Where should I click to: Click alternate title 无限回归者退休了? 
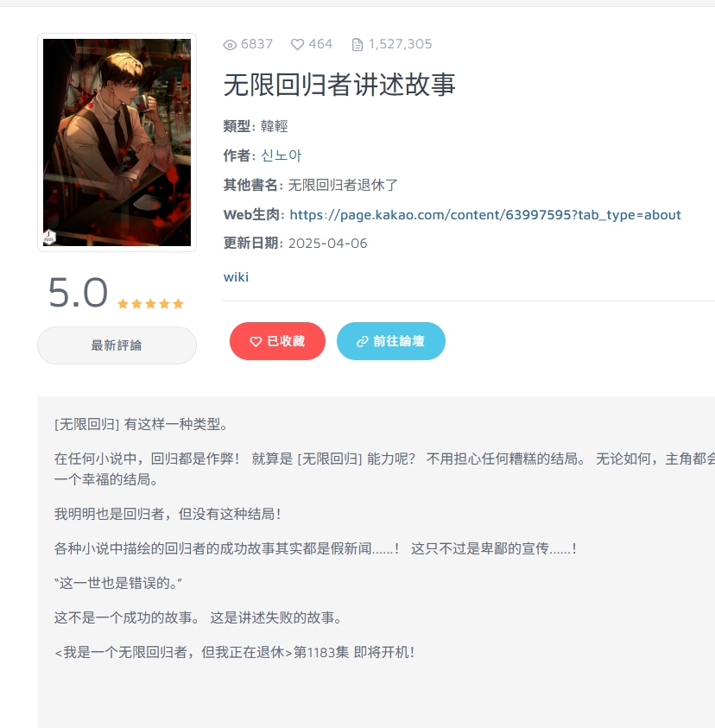[343, 186]
